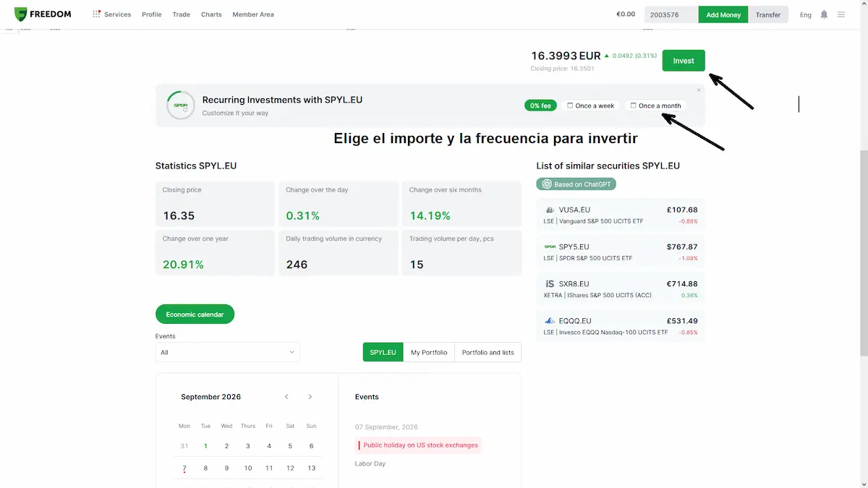Open the Member Area menu
This screenshot has height=488, width=868.
[x=253, y=14]
